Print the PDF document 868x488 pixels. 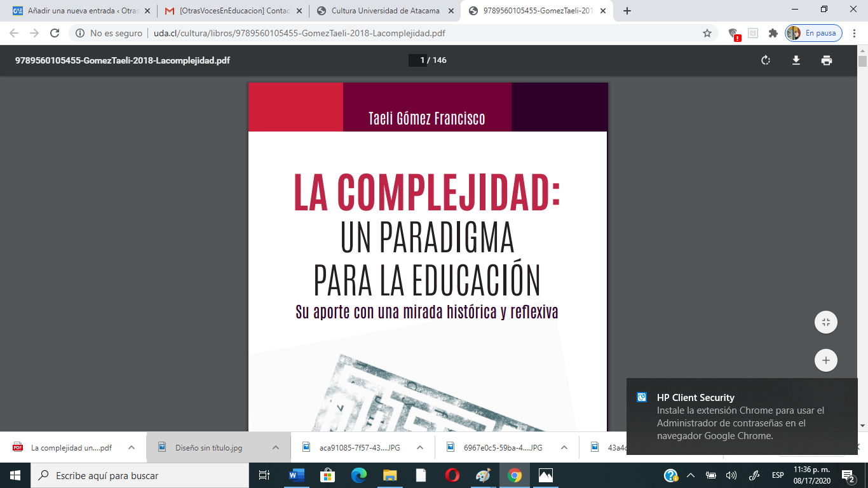click(826, 60)
